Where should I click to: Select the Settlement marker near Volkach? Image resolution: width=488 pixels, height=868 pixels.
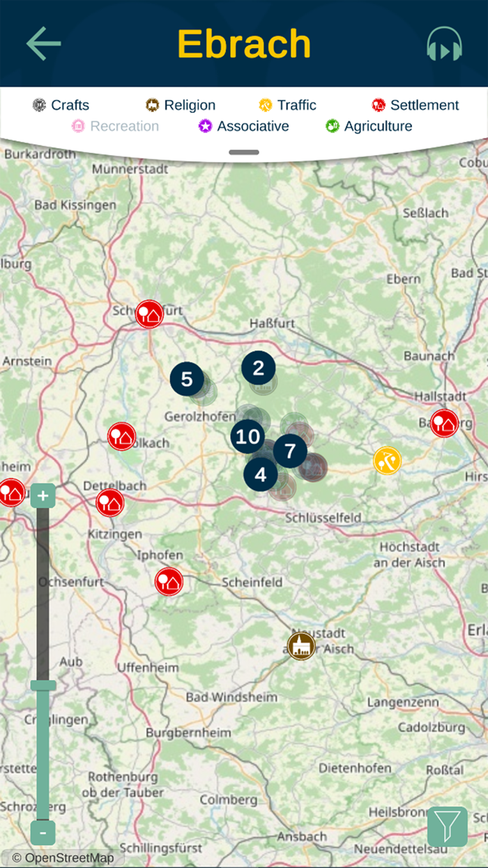pos(121,437)
